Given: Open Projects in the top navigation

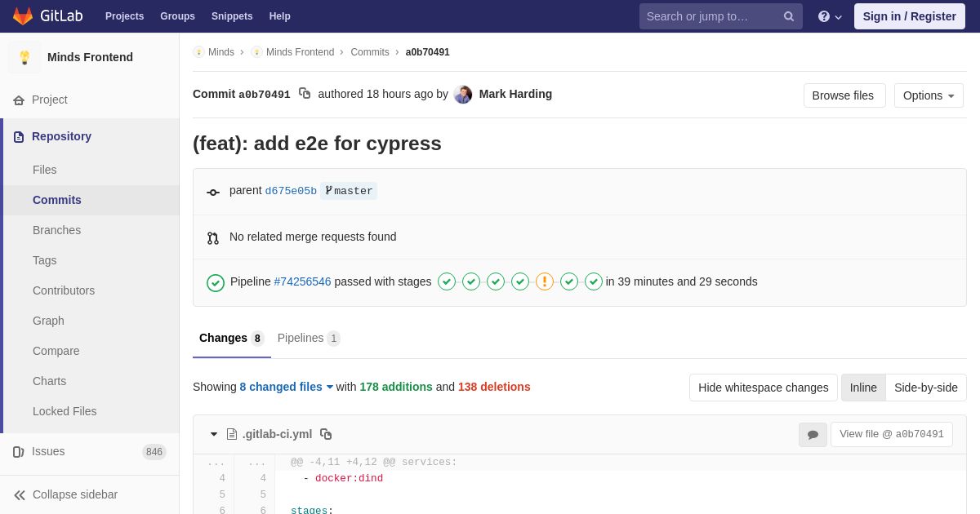Looking at the screenshot, I should pos(124,16).
